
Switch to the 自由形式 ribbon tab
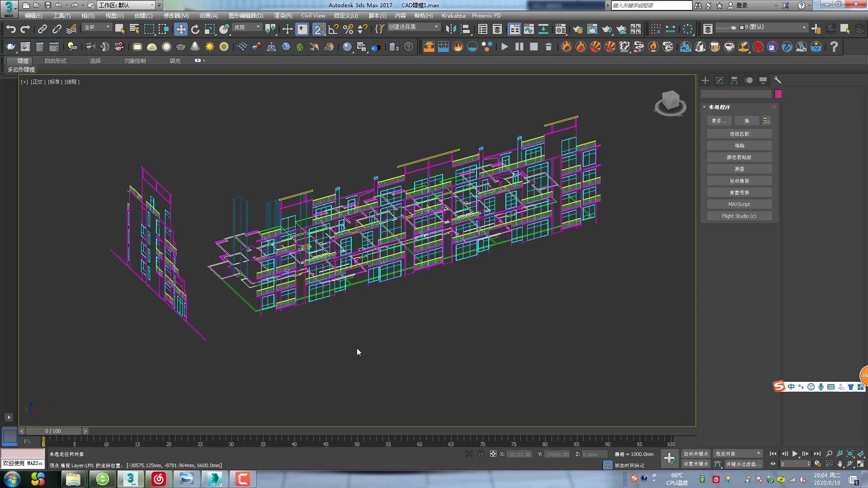[56, 60]
